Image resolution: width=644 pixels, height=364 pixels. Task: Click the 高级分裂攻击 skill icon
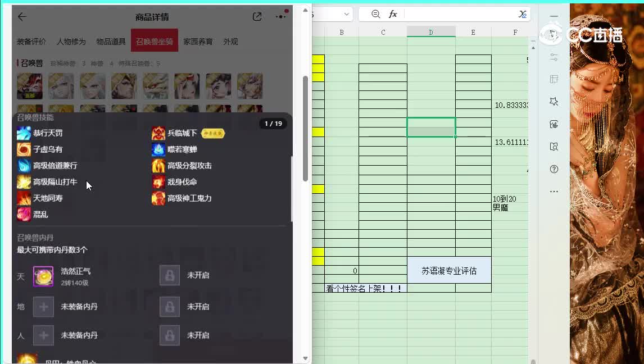tap(158, 165)
